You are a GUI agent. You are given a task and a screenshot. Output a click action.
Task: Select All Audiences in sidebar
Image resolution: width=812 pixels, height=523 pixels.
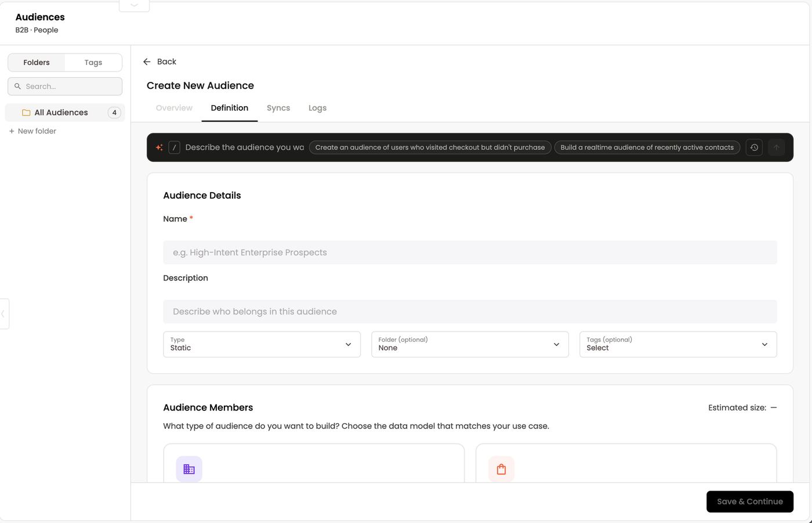[65, 113]
